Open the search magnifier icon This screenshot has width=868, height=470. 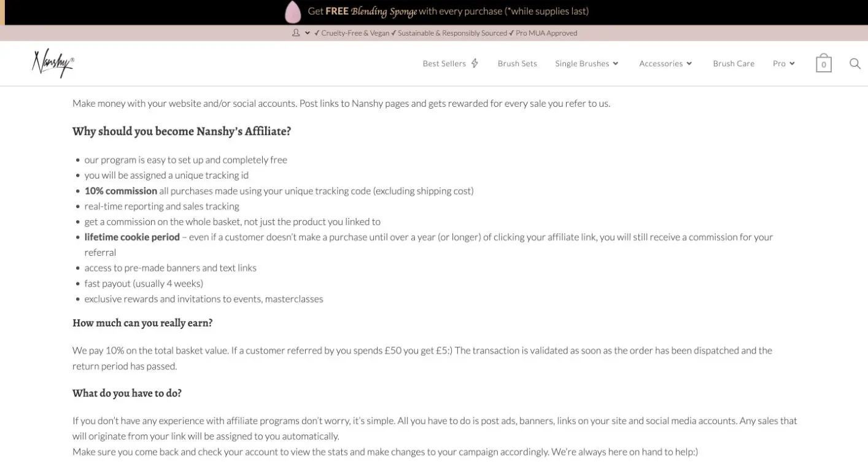(854, 63)
